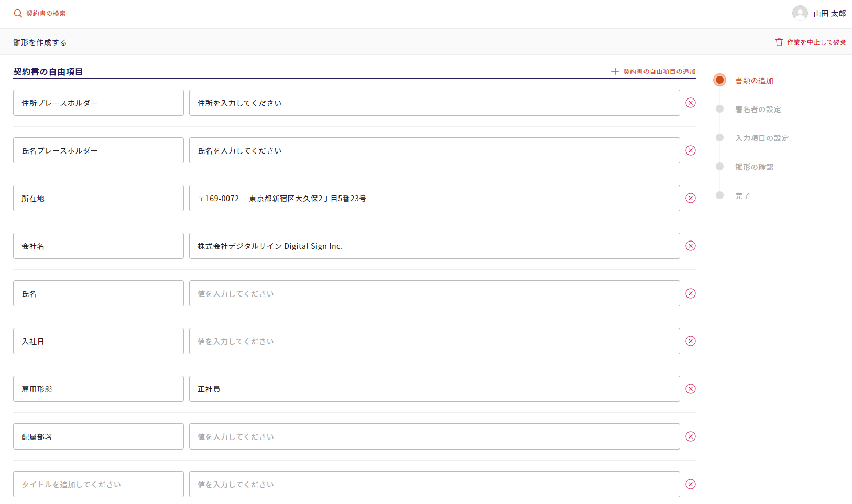The height and width of the screenshot is (504, 852).
Task: Click 作業を中止して破棄 link
Action: click(x=816, y=42)
